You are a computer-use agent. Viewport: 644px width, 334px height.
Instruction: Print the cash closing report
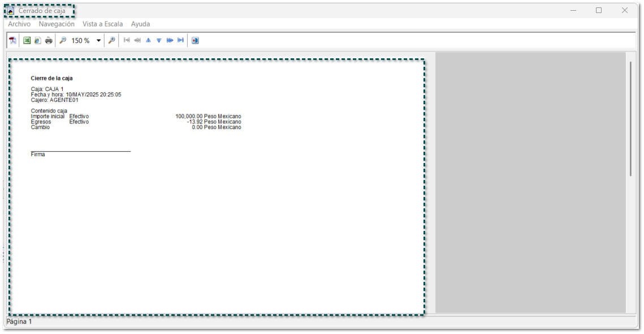coord(49,40)
